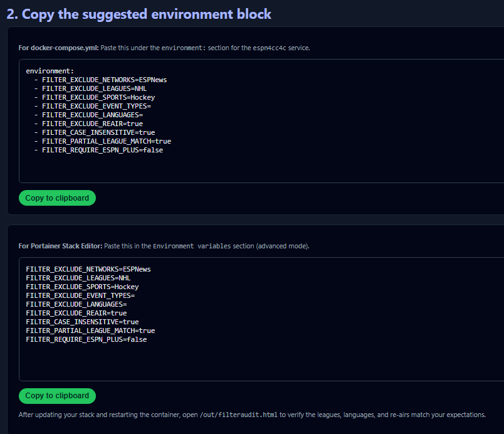Viewport: 504px width, 434px height.
Task: Click the heading "Copy the suggested environment block"
Action: point(139,14)
